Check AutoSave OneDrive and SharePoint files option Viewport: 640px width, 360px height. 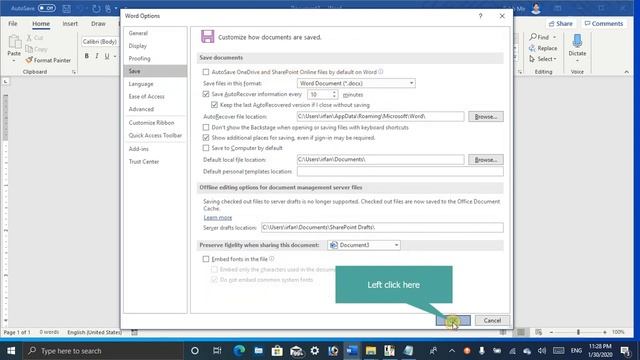tap(206, 72)
